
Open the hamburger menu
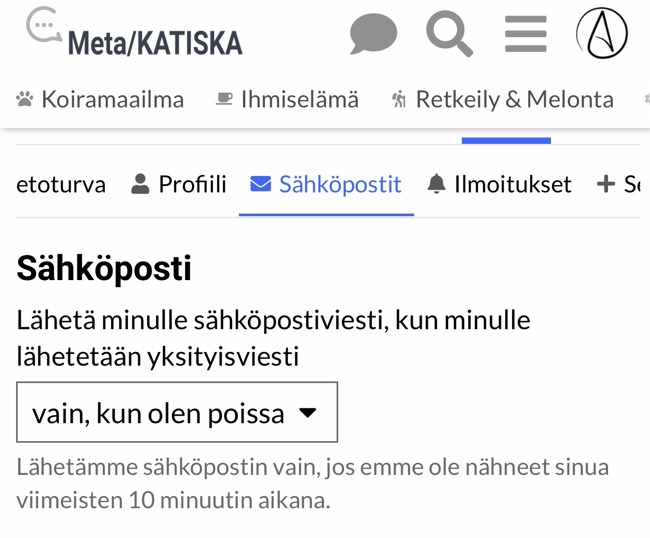tap(526, 34)
